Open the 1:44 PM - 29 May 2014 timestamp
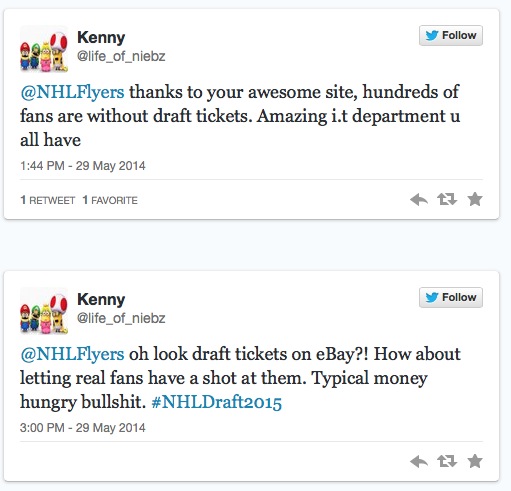 [83, 166]
